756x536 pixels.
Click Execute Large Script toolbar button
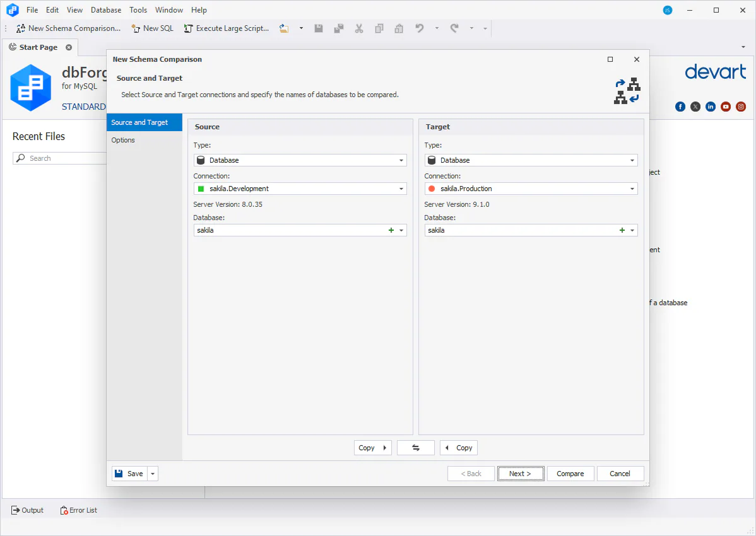(227, 28)
